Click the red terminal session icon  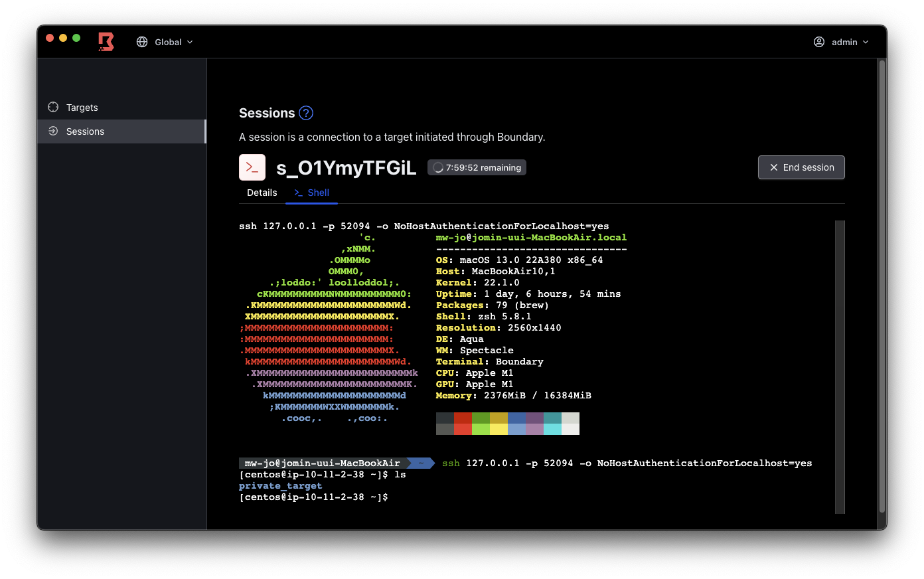click(252, 167)
